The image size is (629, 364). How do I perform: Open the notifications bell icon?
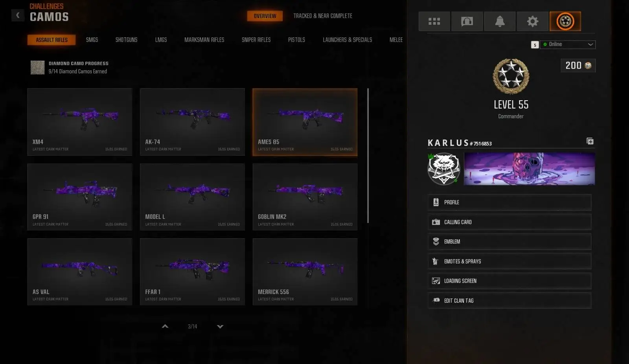(x=500, y=21)
